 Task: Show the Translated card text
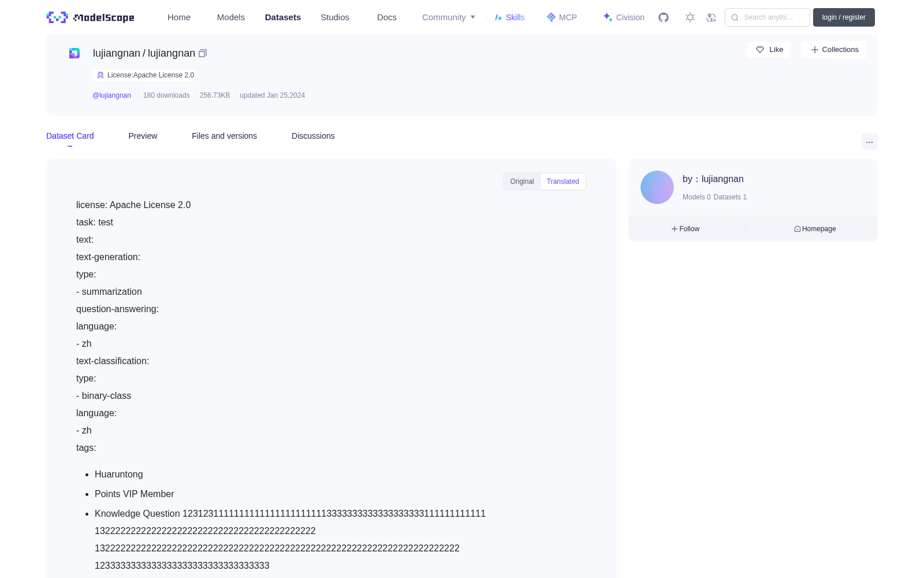(563, 181)
